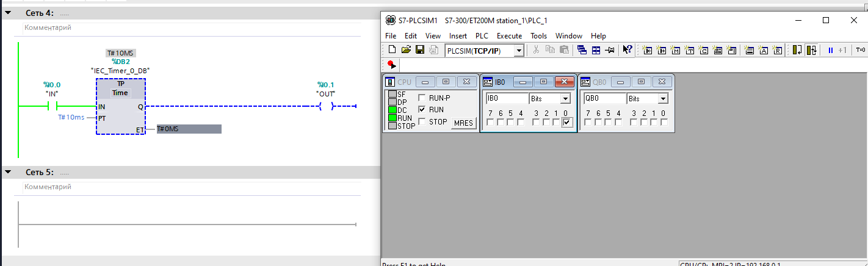868x266 pixels.
Task: Insert a Nesting Stacks window (A icon)
Action: [764, 50]
